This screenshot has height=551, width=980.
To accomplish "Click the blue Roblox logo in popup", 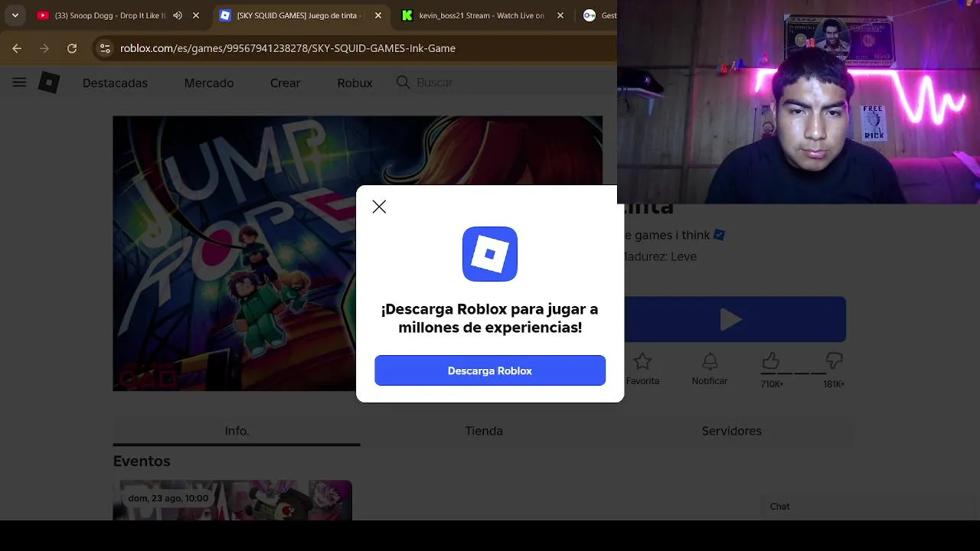I will click(x=490, y=254).
